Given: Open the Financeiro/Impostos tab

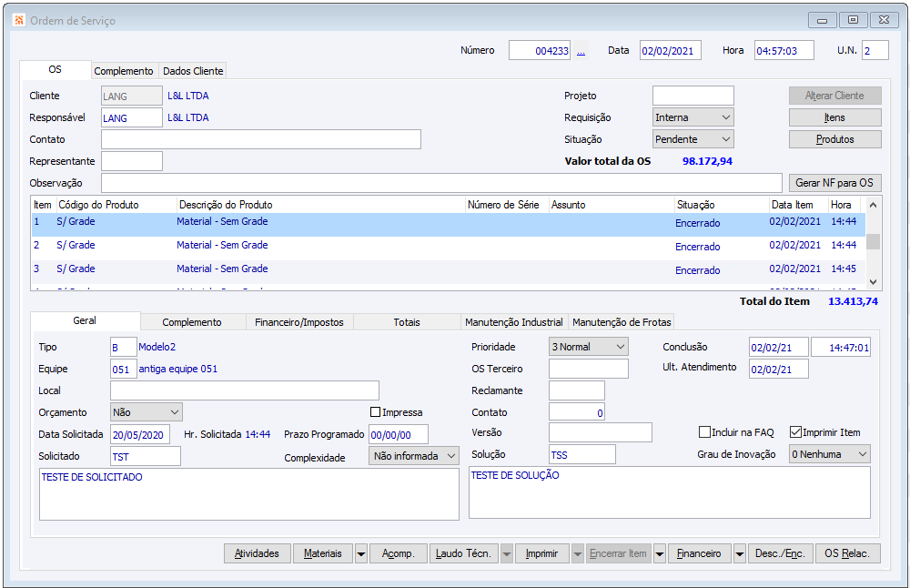Looking at the screenshot, I should [x=299, y=322].
